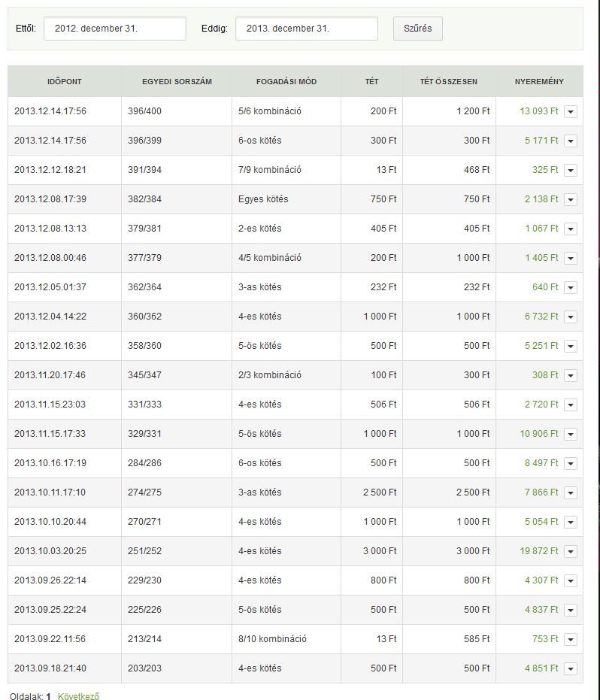Viewport: 600px width, 700px height.
Task: Open dropdown arrow for 753 Ft row
Action: (571, 639)
